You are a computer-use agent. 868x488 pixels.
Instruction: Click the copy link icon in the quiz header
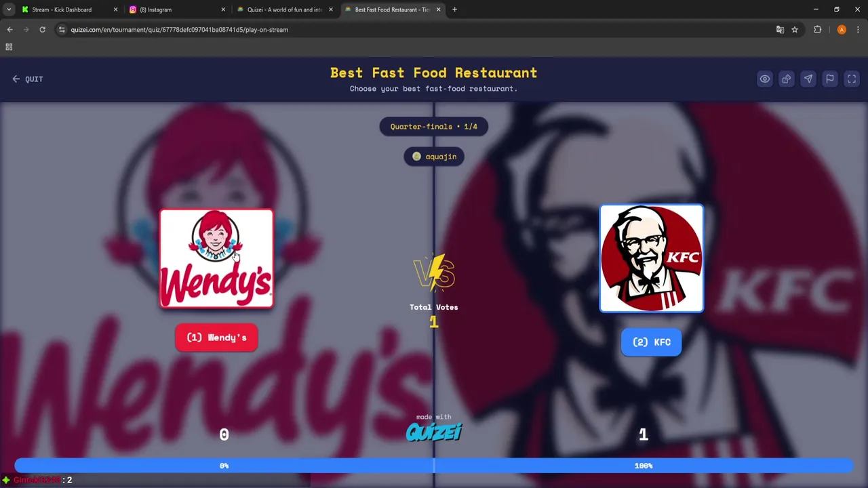pyautogui.click(x=786, y=79)
